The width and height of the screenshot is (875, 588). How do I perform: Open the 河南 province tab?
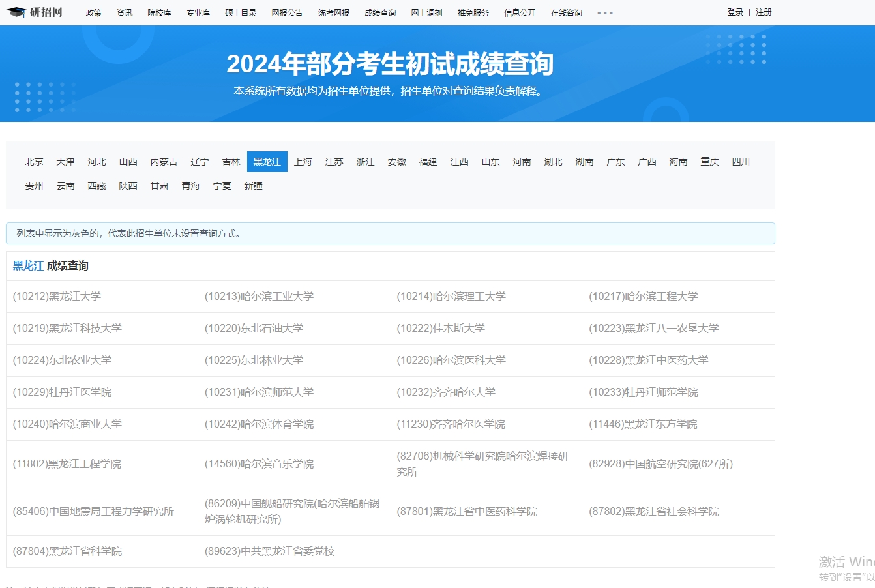(522, 162)
